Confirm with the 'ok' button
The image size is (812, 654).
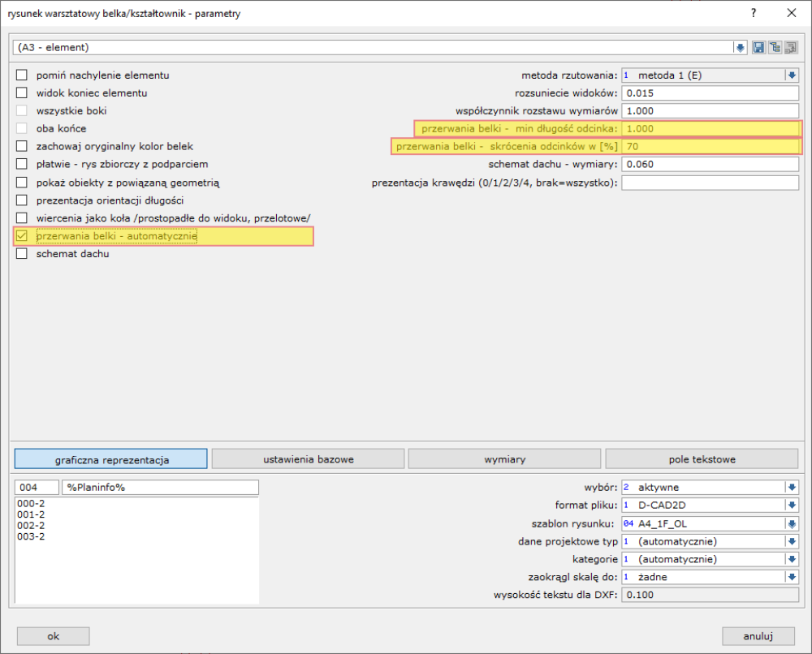tap(54, 636)
